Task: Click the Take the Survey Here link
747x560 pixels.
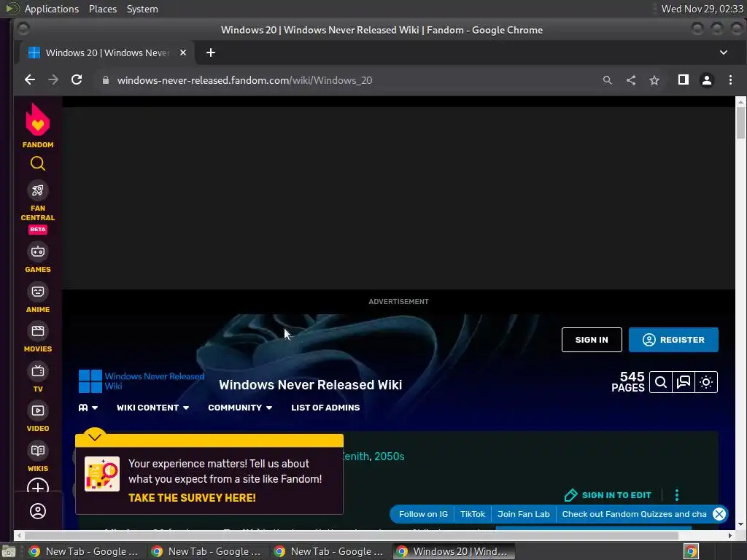Action: (x=192, y=498)
